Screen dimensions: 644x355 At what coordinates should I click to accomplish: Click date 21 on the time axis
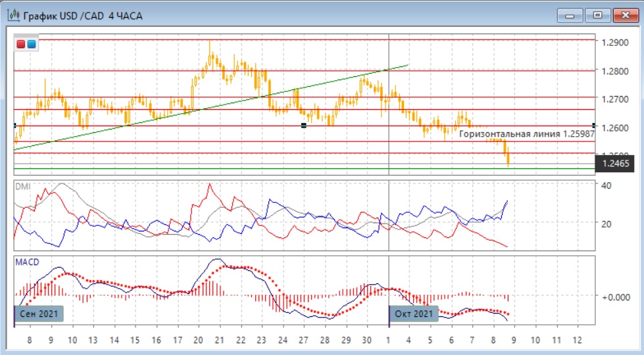coord(219,341)
